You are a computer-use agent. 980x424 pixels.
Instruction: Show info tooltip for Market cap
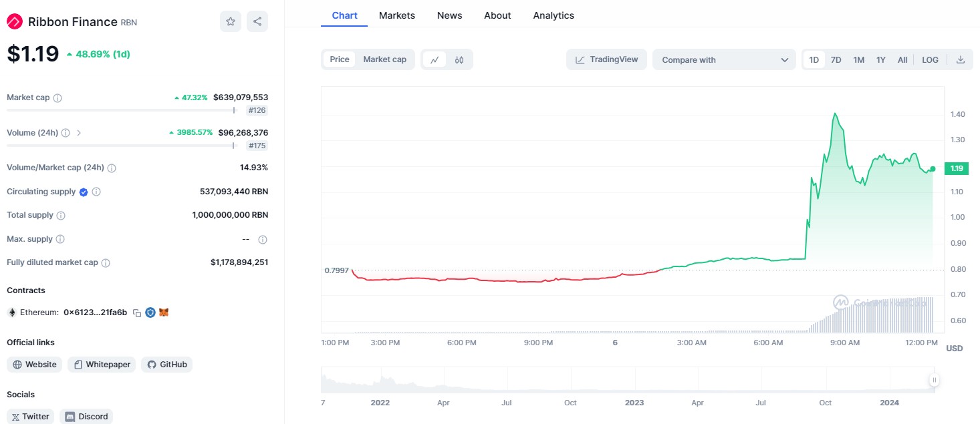tap(57, 97)
